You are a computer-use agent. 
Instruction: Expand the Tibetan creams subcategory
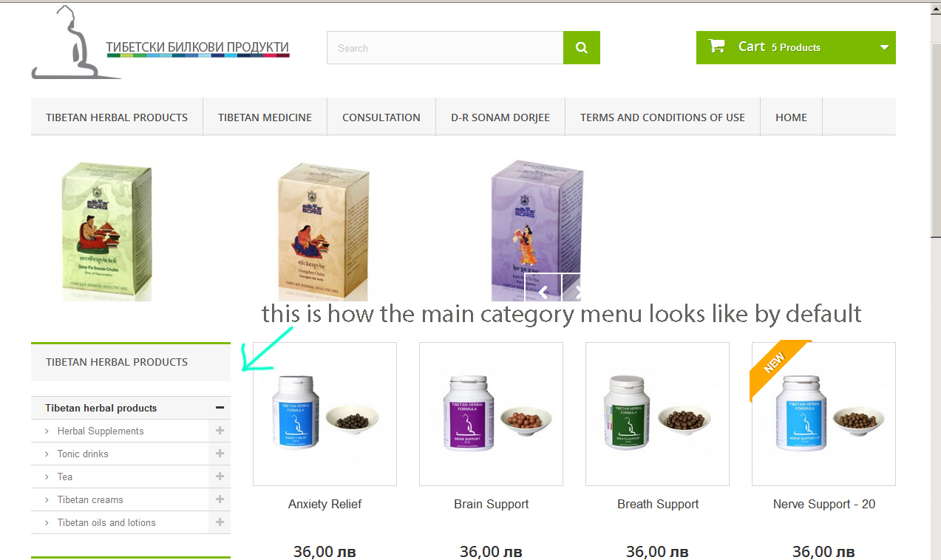click(220, 499)
